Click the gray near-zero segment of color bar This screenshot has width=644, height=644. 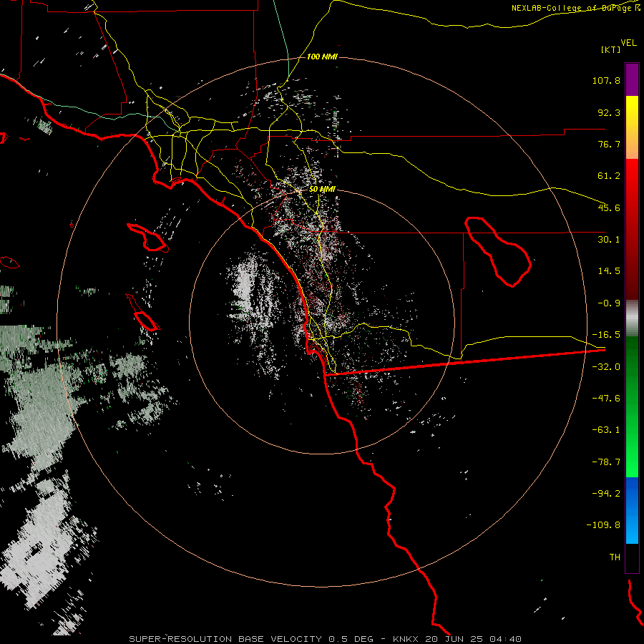tap(632, 318)
